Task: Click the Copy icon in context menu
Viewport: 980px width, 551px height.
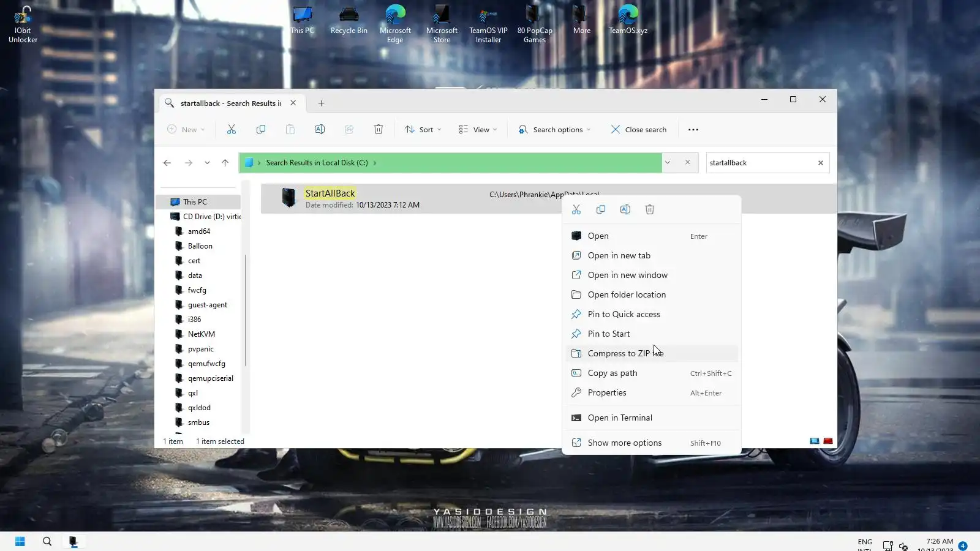Action: 601,209
